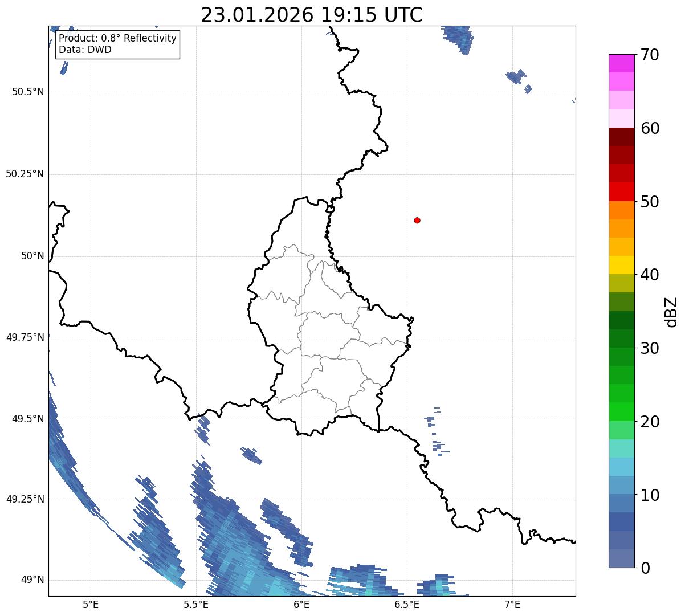Pick the dark maroon swatch below 60 dBZ
Viewport: 685px width, 616px height.
pos(622,137)
